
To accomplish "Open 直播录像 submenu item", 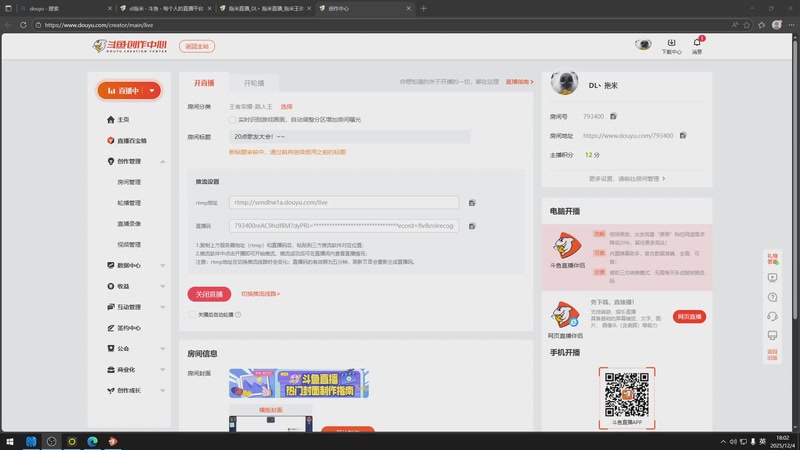I will point(129,223).
